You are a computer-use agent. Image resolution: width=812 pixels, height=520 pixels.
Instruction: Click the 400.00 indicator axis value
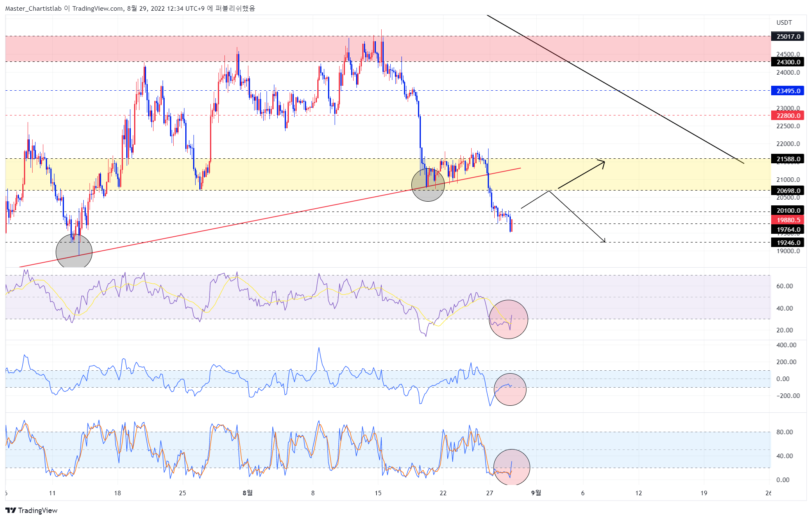tap(786, 345)
